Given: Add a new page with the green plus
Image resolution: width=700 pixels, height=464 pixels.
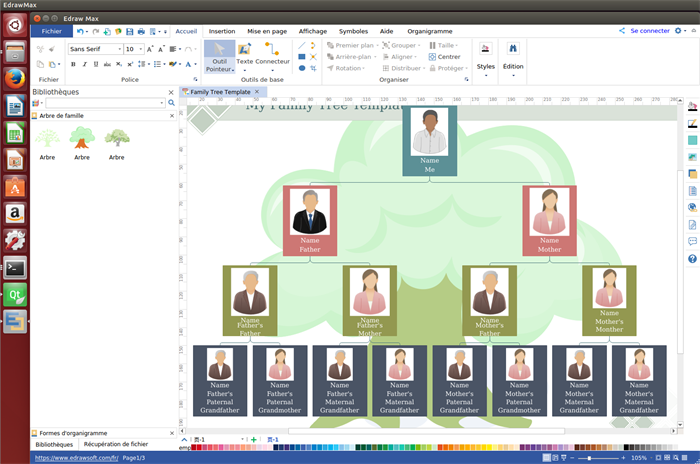Looking at the screenshot, I should pyautogui.click(x=254, y=439).
